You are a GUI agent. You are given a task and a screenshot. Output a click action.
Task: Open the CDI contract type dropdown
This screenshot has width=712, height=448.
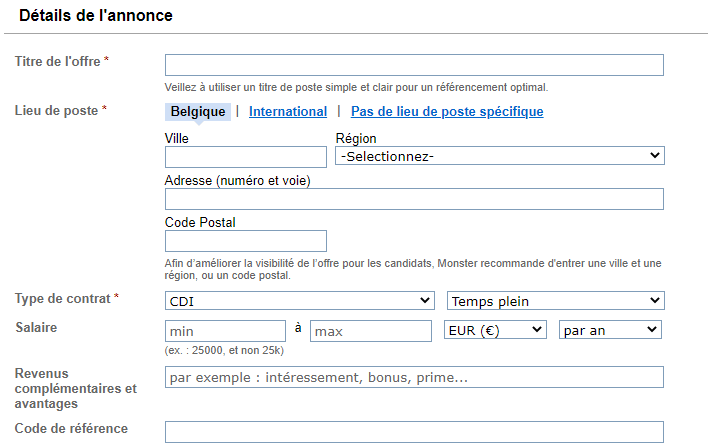point(300,300)
